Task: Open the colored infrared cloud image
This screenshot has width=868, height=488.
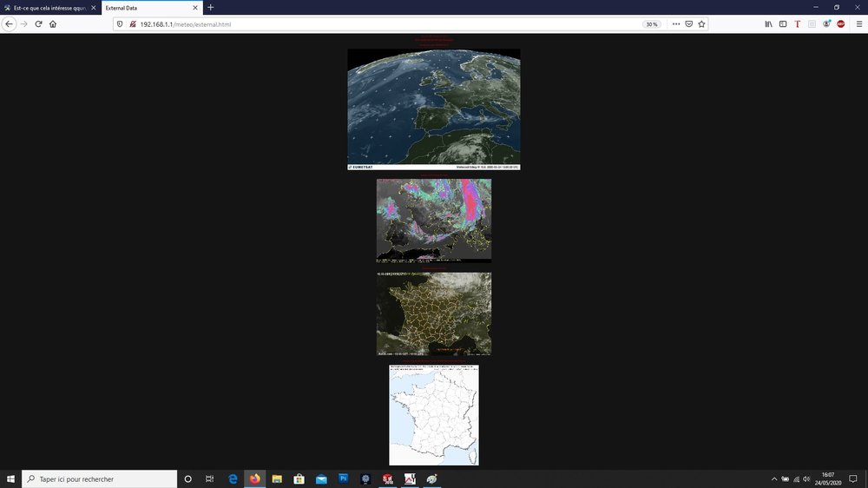Action: [x=433, y=220]
